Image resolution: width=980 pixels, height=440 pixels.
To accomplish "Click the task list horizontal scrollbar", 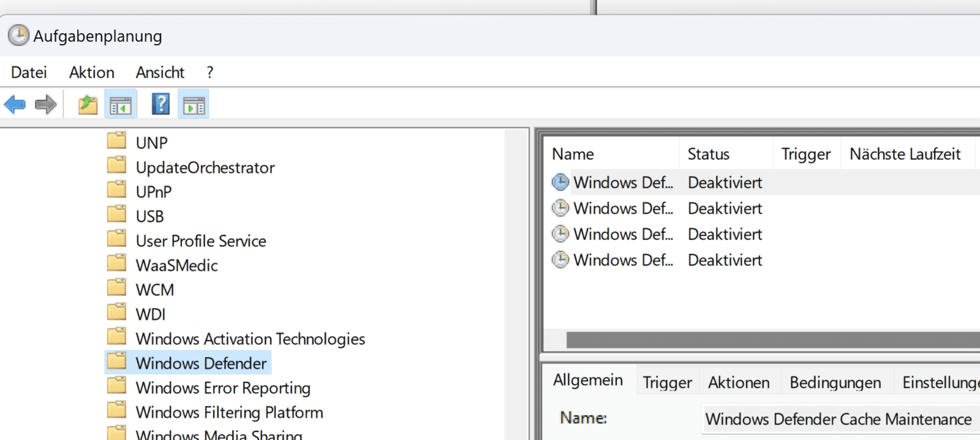I will 773,340.
